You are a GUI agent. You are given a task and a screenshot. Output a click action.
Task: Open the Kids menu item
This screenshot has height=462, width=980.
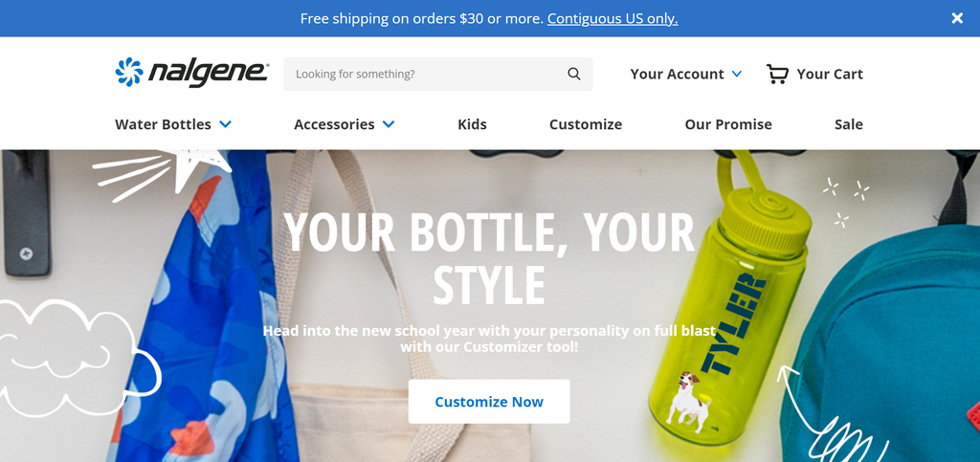[472, 124]
